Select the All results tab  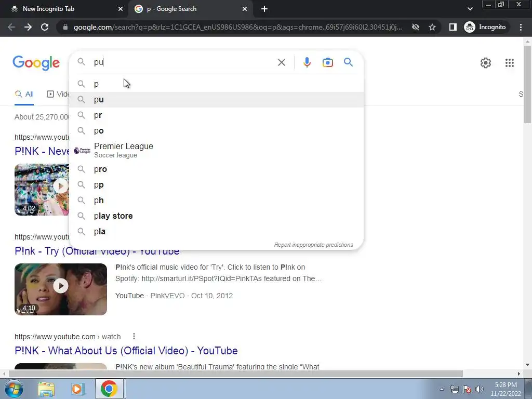(24, 95)
